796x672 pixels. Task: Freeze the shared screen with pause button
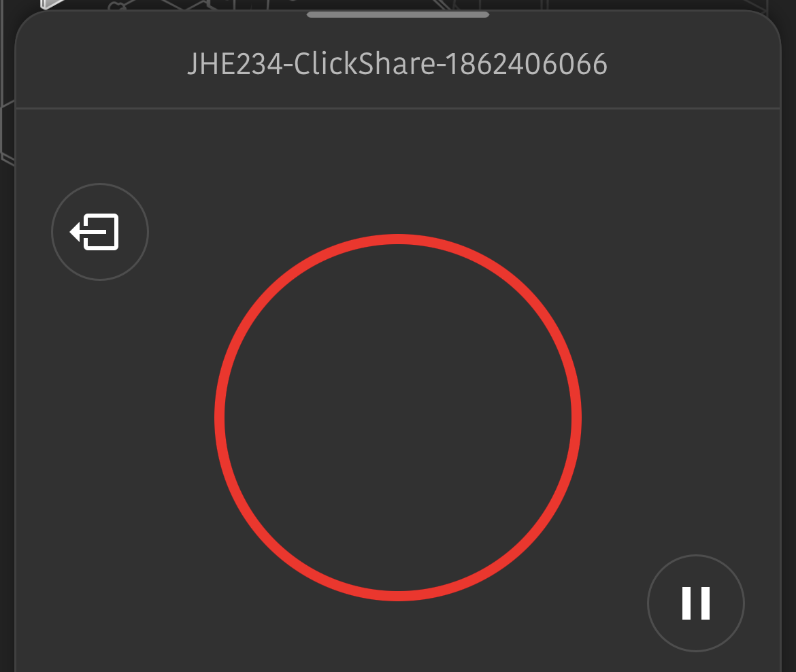[695, 603]
